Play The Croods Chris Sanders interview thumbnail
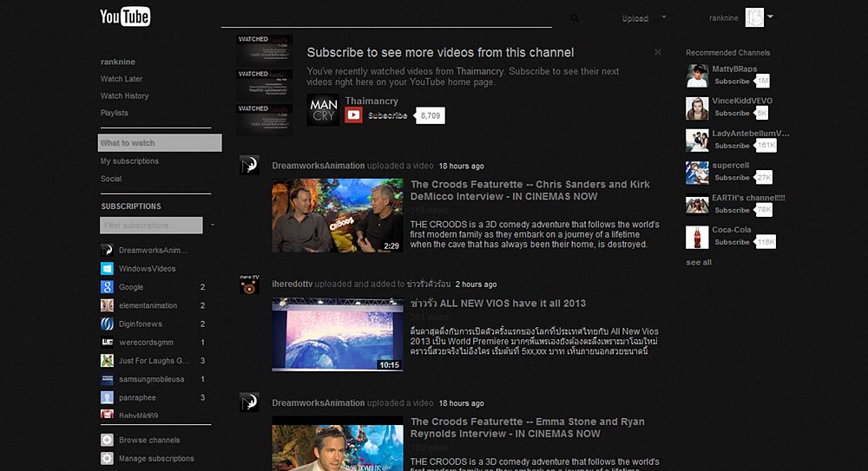868x471 pixels. (x=338, y=215)
